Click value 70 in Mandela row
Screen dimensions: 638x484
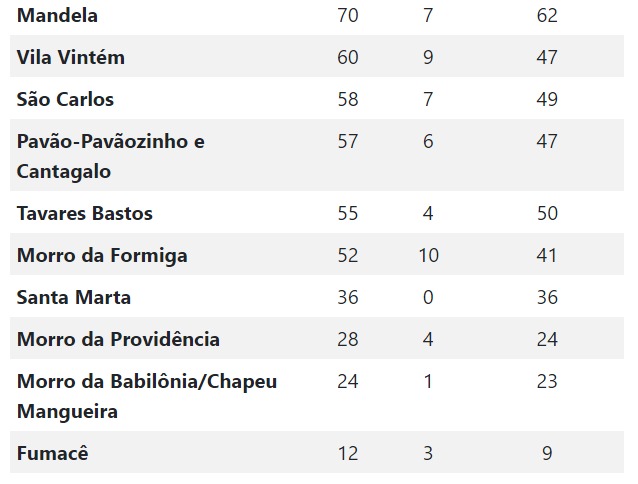[348, 15]
